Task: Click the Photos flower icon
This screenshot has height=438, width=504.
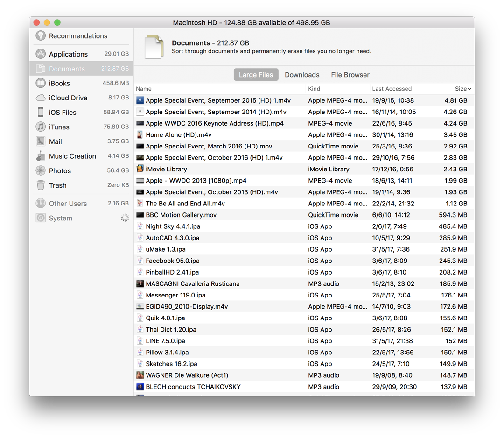Action: tap(41, 170)
